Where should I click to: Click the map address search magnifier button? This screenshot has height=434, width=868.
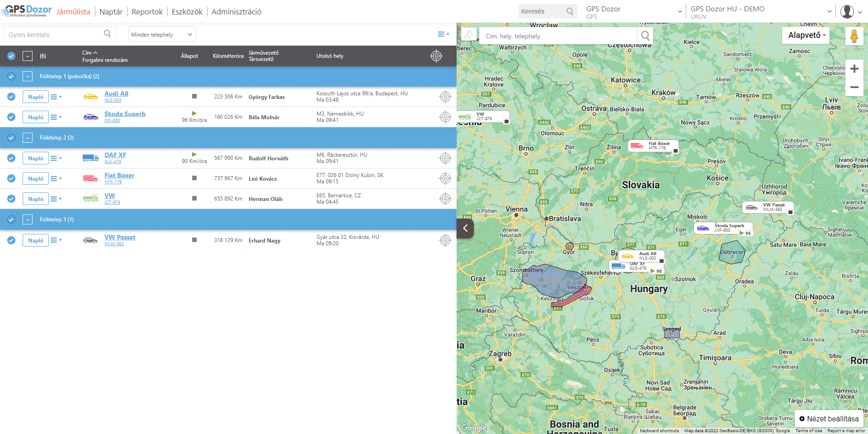[645, 36]
